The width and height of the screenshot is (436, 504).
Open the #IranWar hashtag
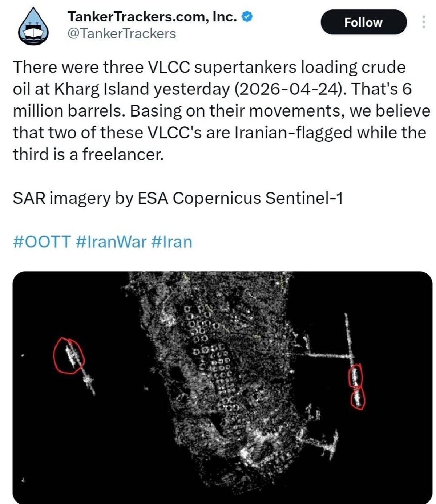point(112,242)
